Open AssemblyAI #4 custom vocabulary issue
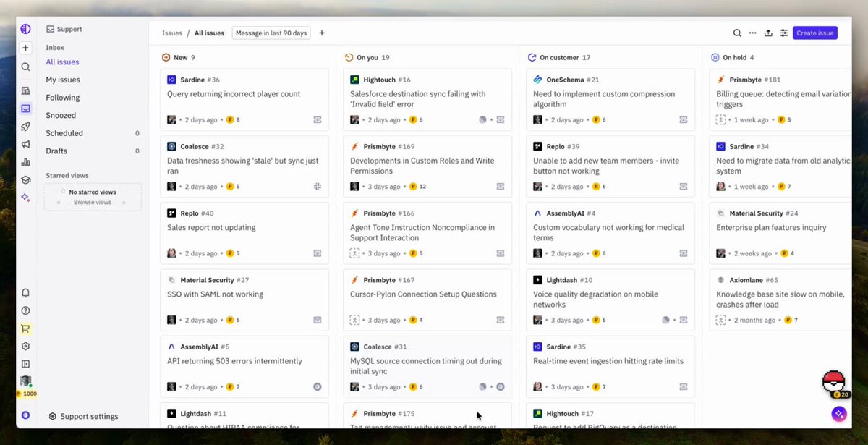The height and width of the screenshot is (445, 868). click(610, 232)
